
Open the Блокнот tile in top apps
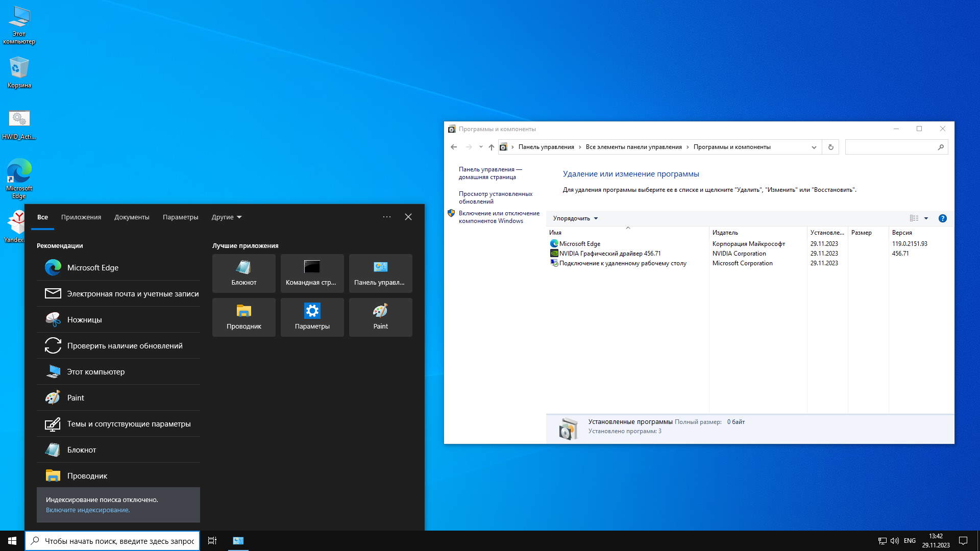pyautogui.click(x=243, y=273)
